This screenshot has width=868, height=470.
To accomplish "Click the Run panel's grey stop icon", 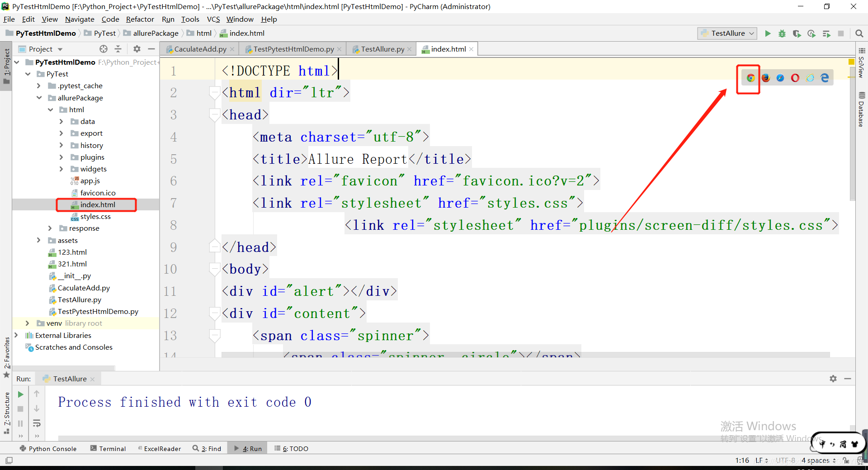I will (20, 409).
